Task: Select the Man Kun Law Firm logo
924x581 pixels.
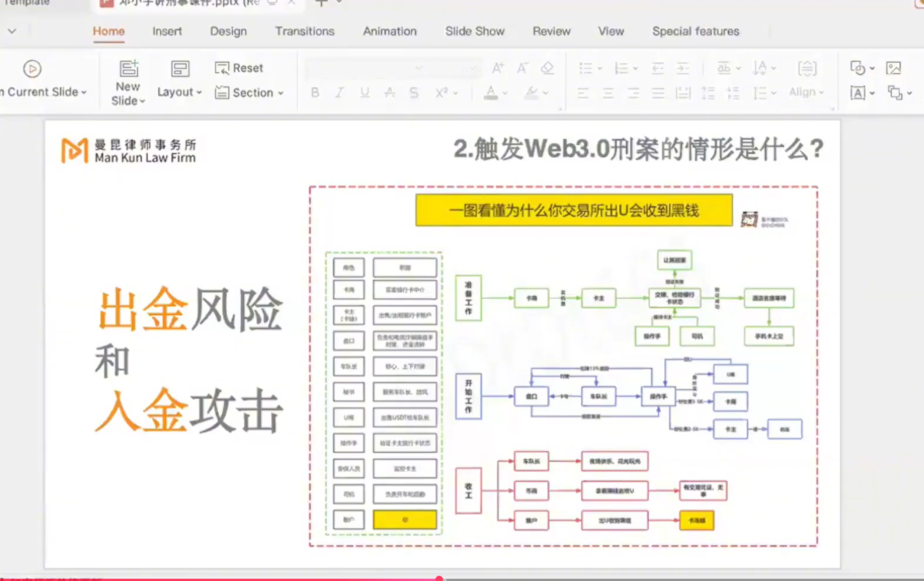Action: coord(129,151)
